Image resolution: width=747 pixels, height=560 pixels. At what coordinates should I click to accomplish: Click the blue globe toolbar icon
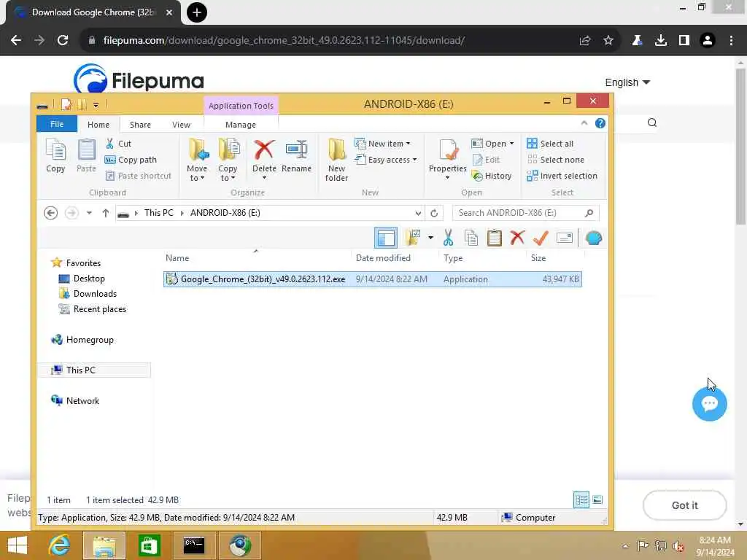click(594, 238)
